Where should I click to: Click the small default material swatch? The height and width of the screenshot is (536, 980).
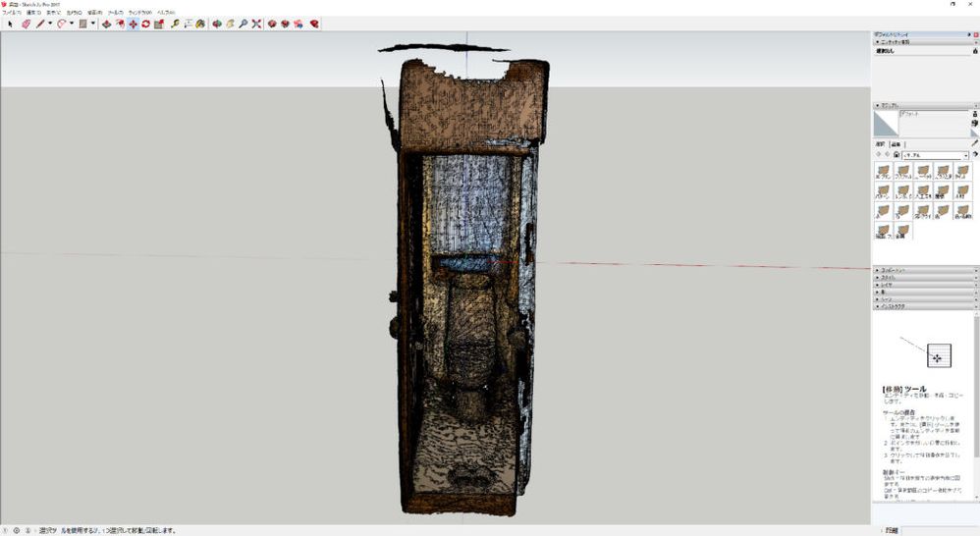coord(975,133)
